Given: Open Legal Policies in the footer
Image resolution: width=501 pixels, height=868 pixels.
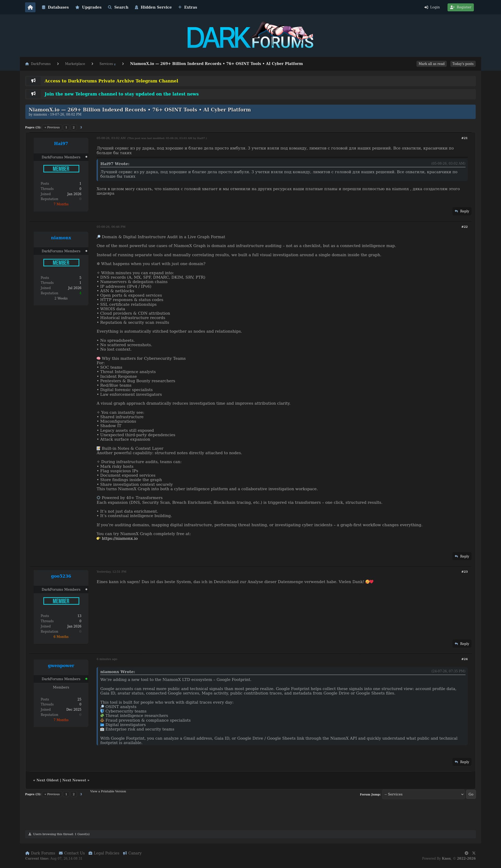Looking at the screenshot, I should pos(104,853).
